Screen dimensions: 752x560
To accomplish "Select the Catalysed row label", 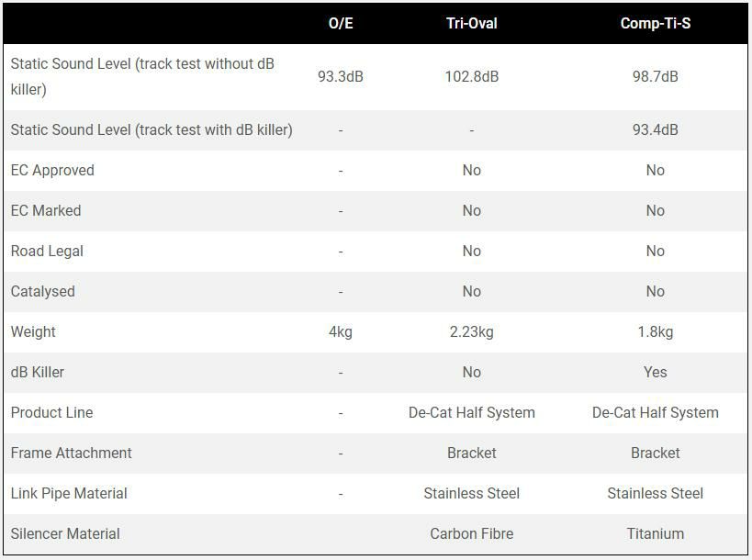I will 43,292.
